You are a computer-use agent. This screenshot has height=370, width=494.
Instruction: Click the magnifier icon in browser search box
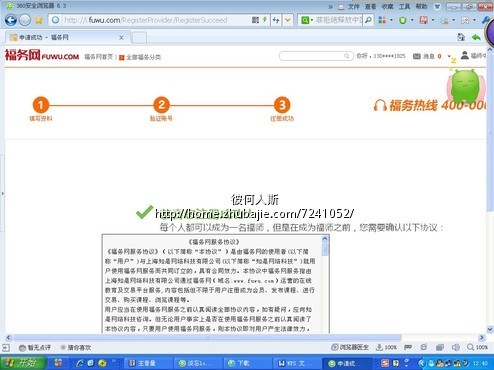(x=368, y=20)
